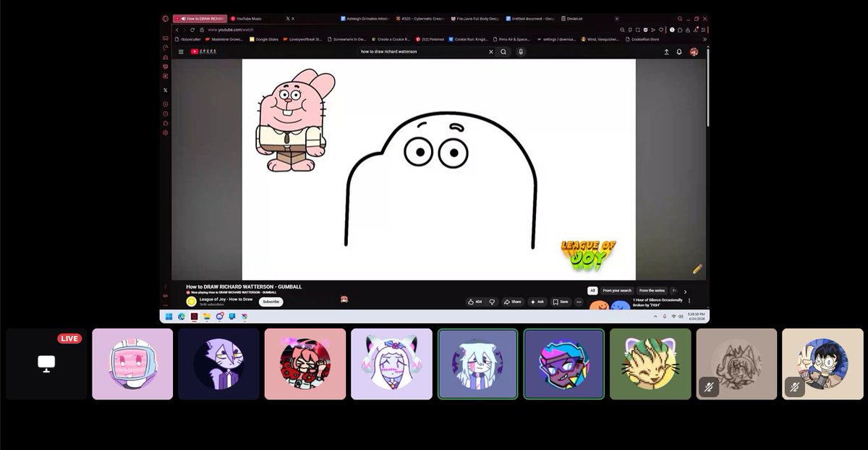The width and height of the screenshot is (868, 450).
Task: Open the Opera GX menu logo
Action: coord(166,18)
